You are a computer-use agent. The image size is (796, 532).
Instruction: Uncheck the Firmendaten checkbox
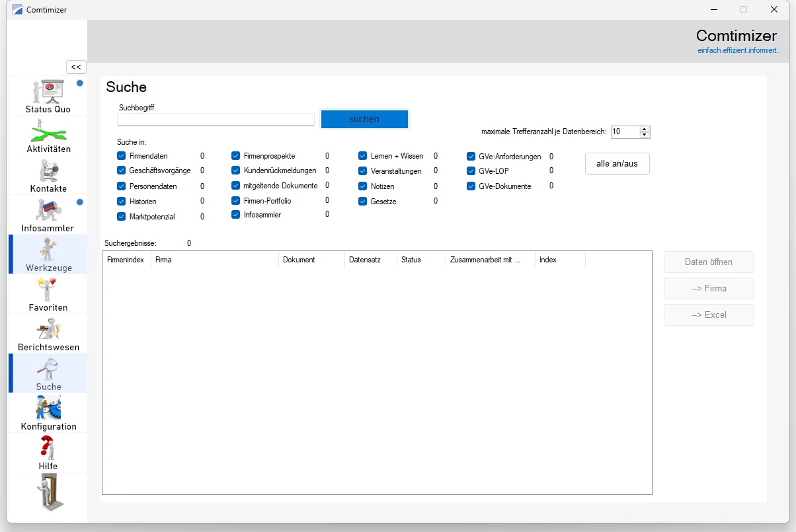(122, 156)
